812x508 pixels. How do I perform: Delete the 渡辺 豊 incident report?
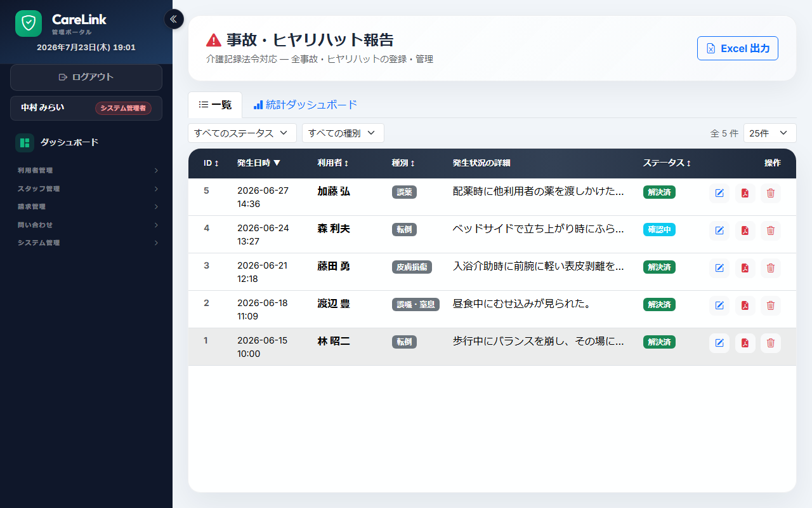771,305
